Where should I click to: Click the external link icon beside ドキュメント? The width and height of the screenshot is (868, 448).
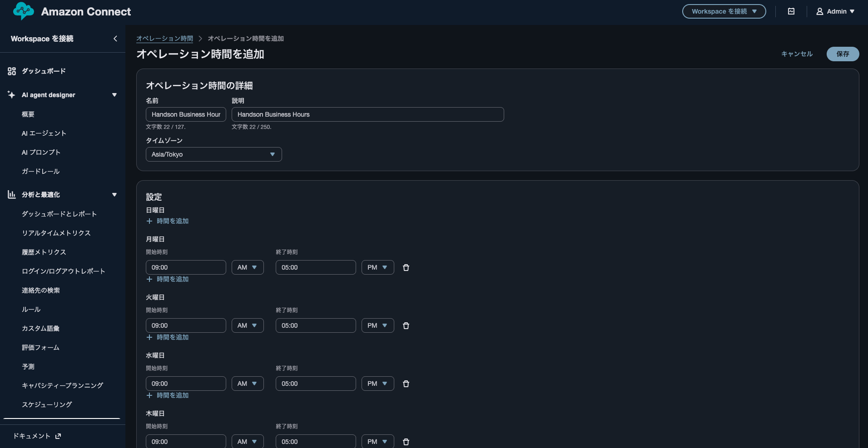(x=58, y=436)
